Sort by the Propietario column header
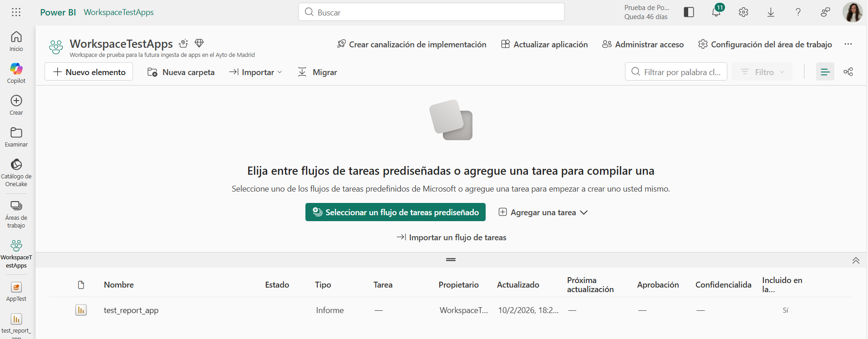The image size is (868, 339). 458,285
